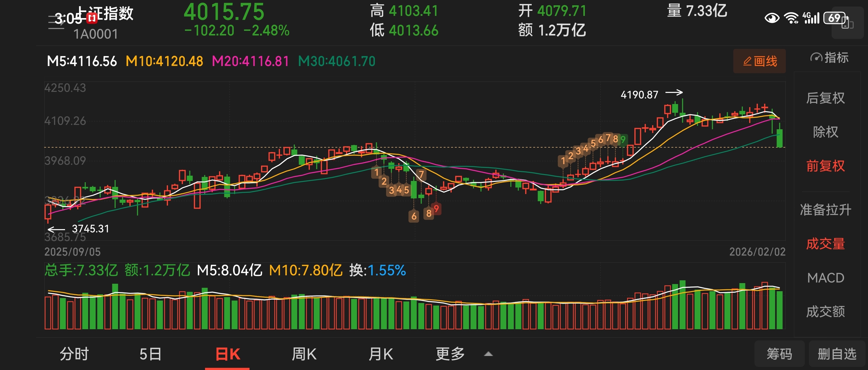Select the 准备拉升 indicator option
The width and height of the screenshot is (868, 370).
(x=825, y=210)
